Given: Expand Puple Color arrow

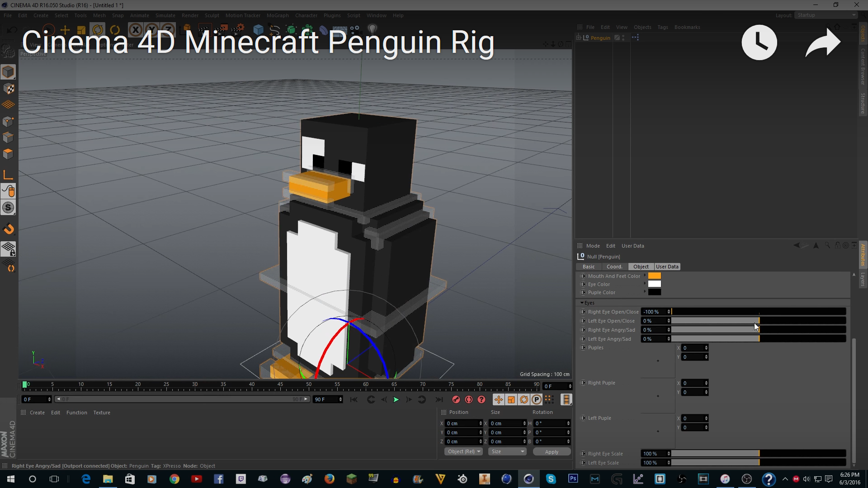Looking at the screenshot, I should tap(645, 291).
